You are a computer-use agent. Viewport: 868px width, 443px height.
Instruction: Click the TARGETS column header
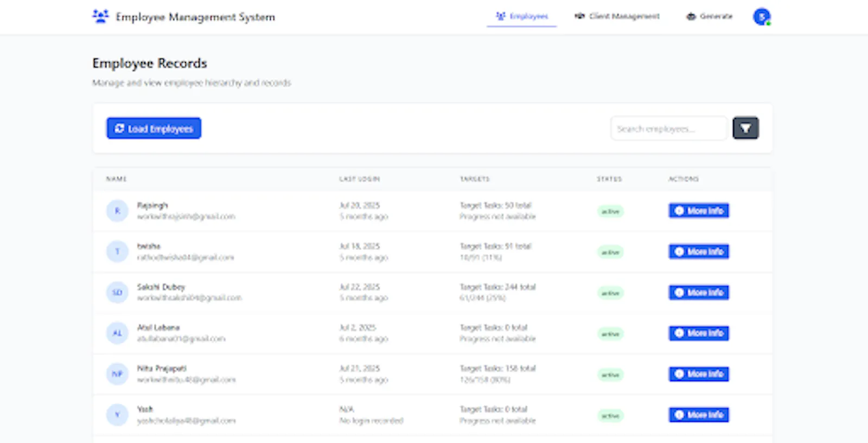point(475,179)
